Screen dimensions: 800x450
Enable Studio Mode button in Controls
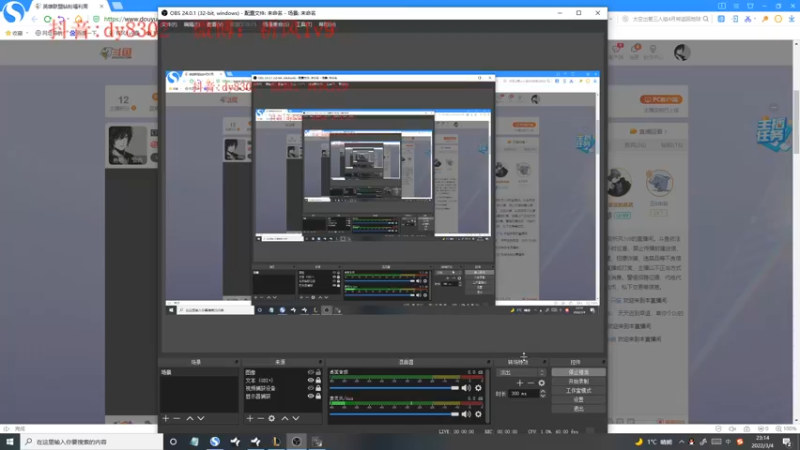pos(578,391)
